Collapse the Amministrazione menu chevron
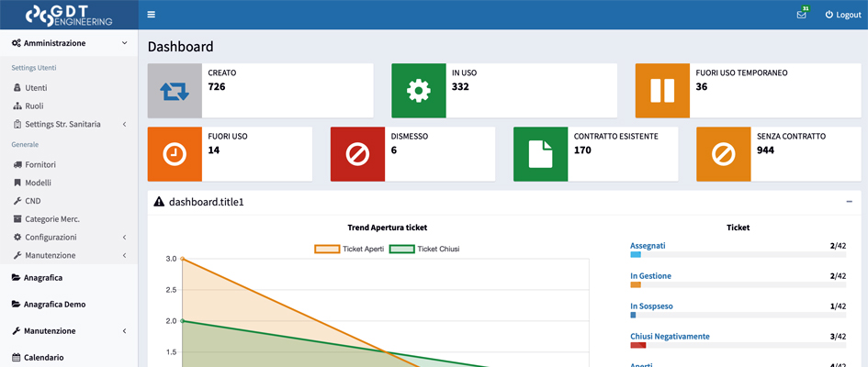Screen dimensions: 868x367 (x=125, y=43)
